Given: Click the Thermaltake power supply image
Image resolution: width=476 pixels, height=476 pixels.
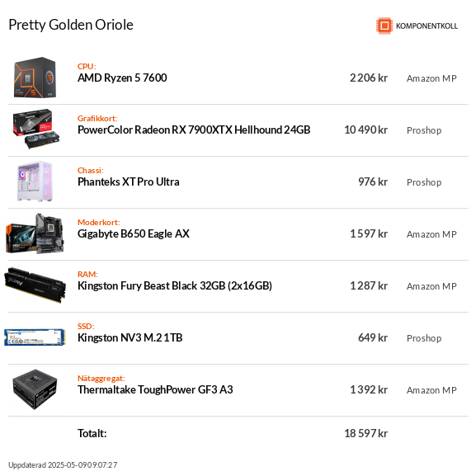Looking at the screenshot, I should pos(35,389).
